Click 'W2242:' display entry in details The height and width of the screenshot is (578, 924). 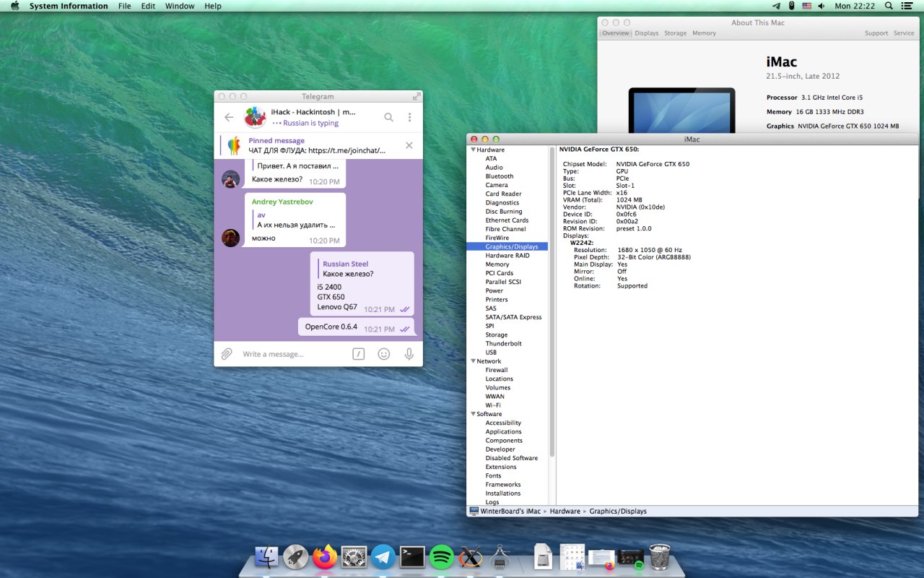tap(582, 243)
